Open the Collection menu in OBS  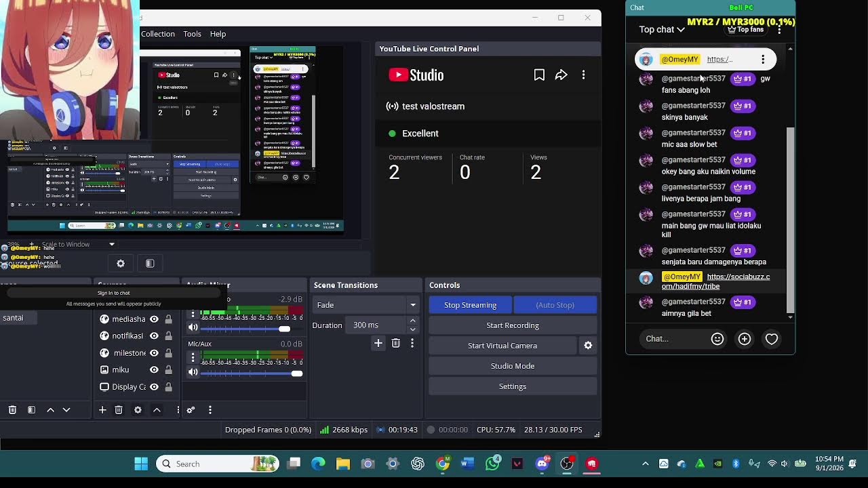(x=158, y=34)
